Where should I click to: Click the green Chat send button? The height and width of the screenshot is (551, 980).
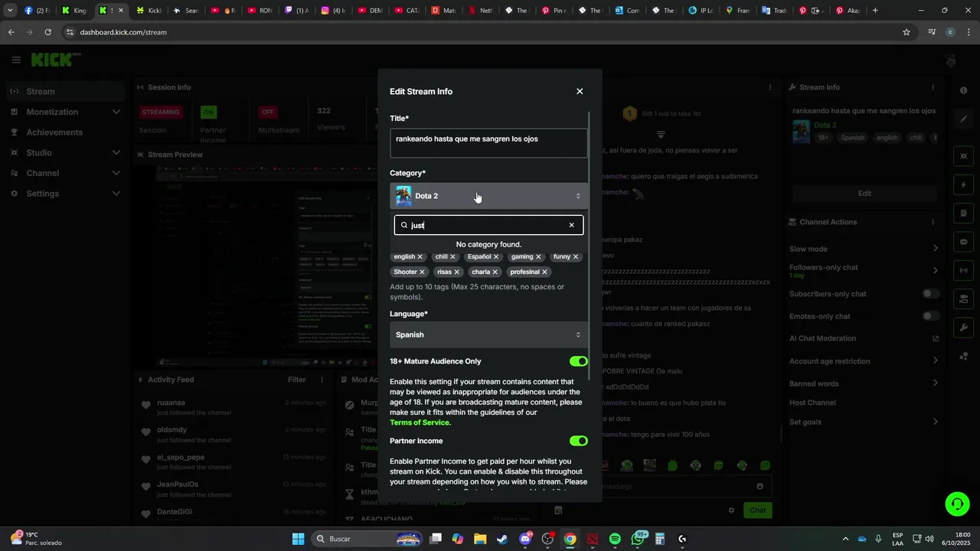[x=757, y=510]
